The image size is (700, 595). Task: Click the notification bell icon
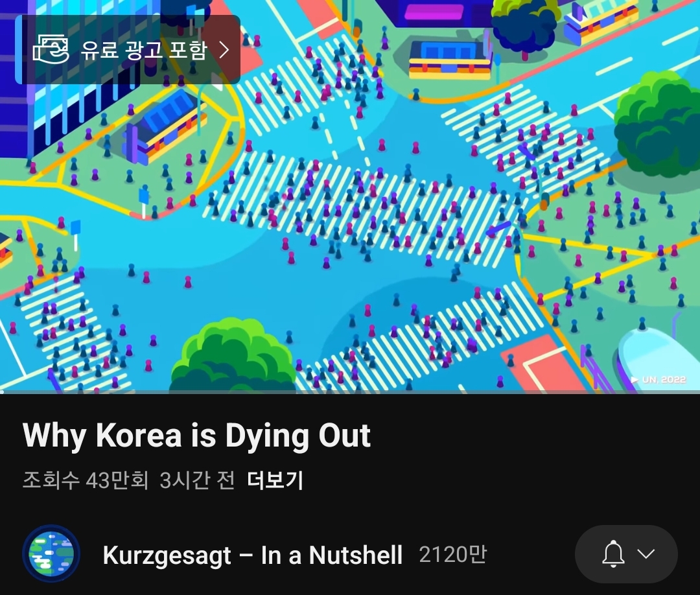click(613, 554)
